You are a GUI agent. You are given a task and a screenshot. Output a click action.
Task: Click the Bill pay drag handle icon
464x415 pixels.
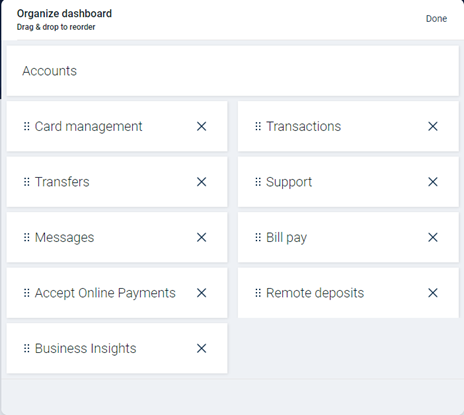[x=258, y=237]
